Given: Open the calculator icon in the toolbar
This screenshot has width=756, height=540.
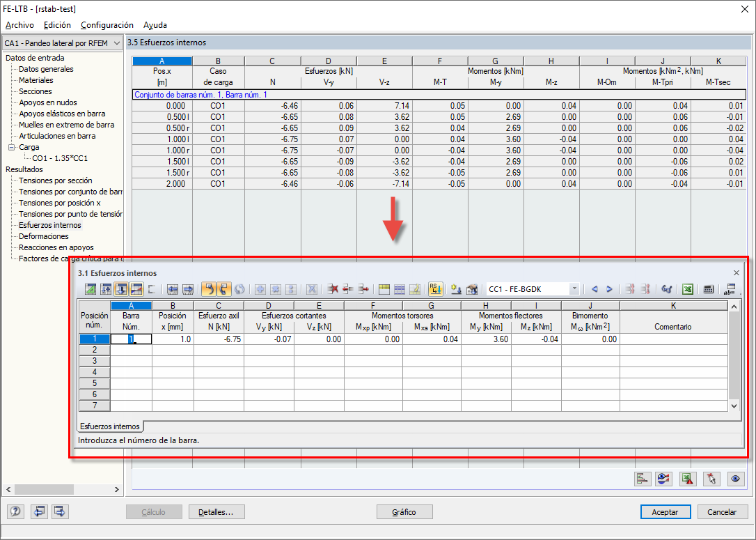Looking at the screenshot, I should pos(708,288).
